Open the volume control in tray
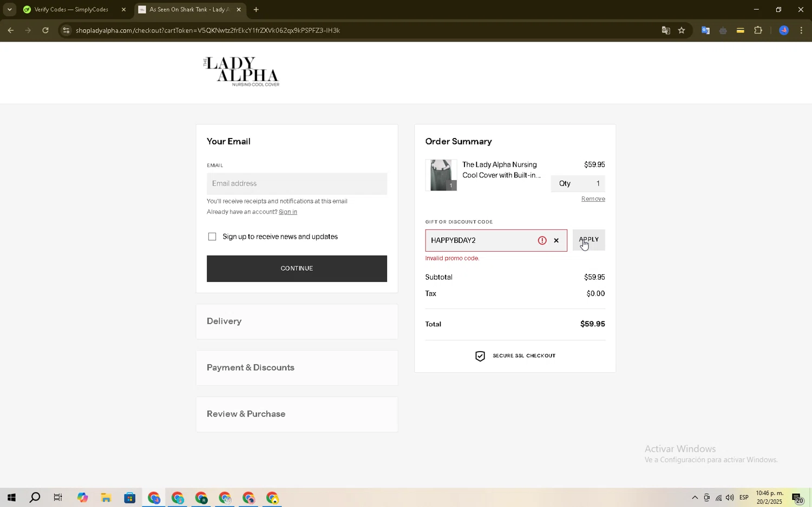The height and width of the screenshot is (507, 812). tap(730, 498)
